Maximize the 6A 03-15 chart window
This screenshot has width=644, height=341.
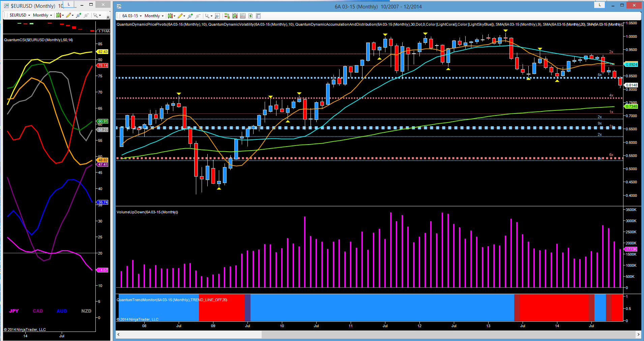[622, 5]
